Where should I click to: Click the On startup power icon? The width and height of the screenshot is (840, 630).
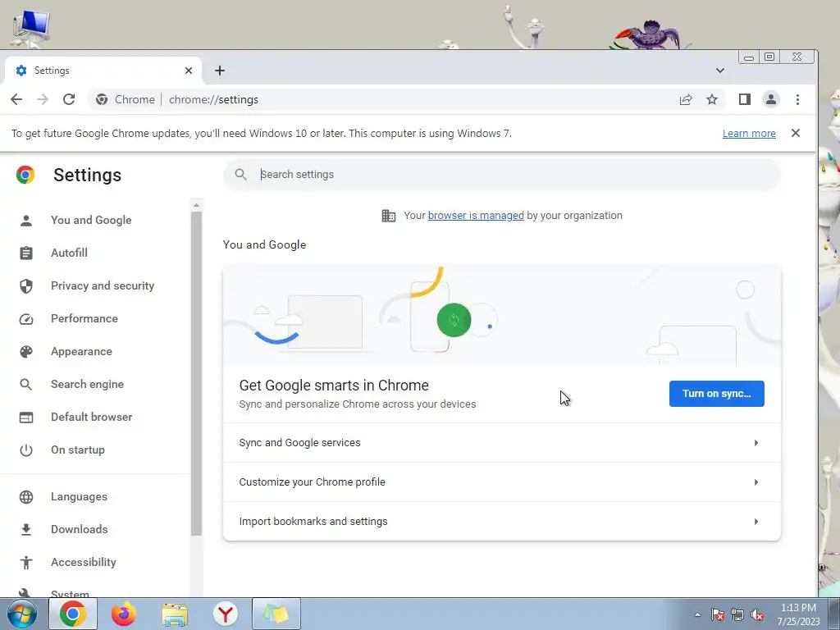click(25, 450)
